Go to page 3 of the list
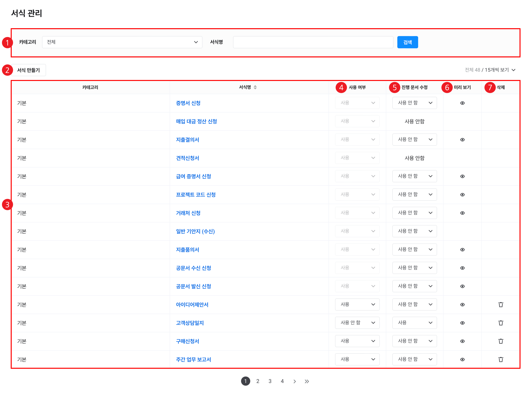This screenshot has width=532, height=395. 270,381
